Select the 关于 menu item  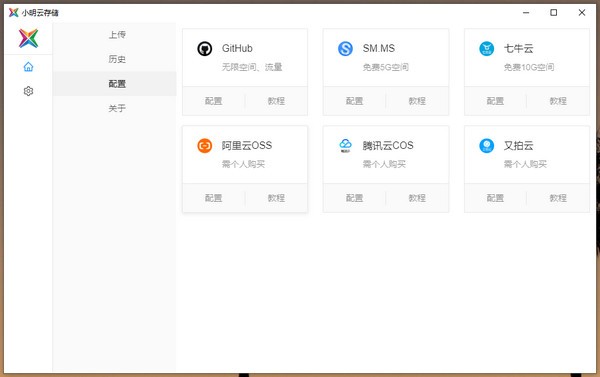(117, 108)
